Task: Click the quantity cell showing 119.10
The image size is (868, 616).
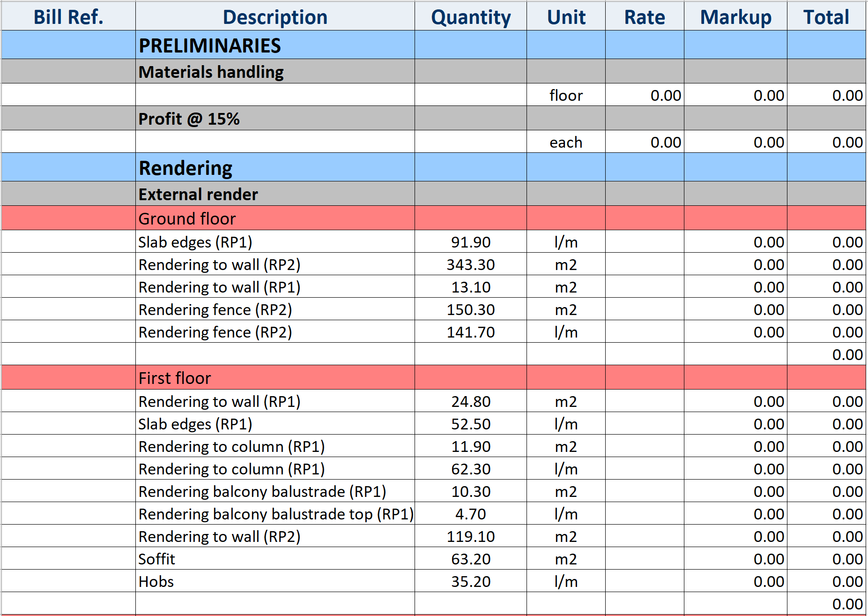Action: [x=470, y=536]
